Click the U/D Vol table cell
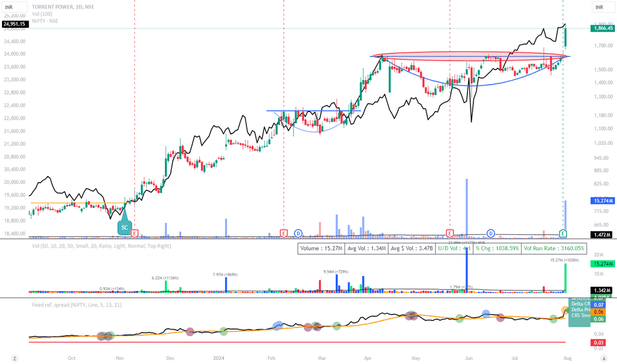The height and width of the screenshot is (364, 617). tap(453, 248)
